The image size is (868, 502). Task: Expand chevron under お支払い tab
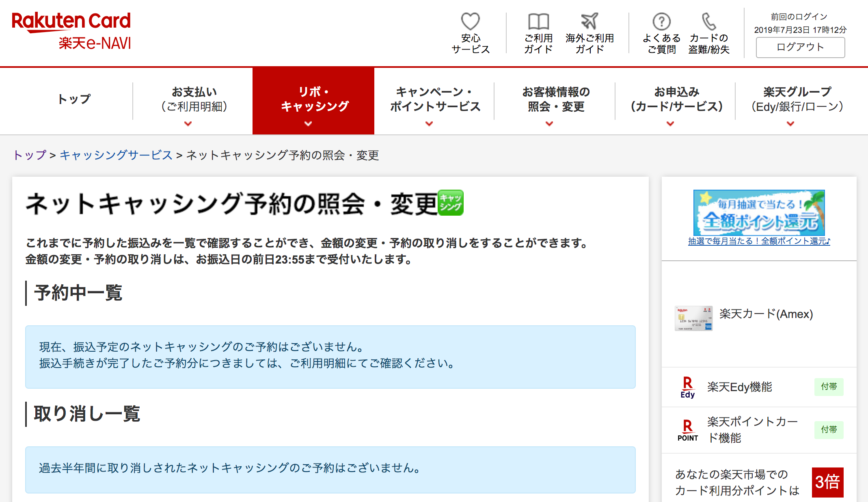click(x=188, y=123)
